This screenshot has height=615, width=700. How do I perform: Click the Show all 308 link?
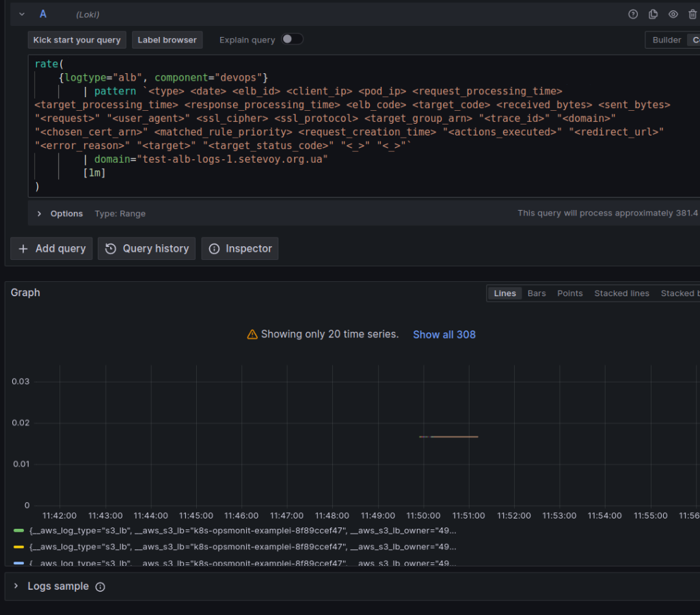pyautogui.click(x=444, y=335)
